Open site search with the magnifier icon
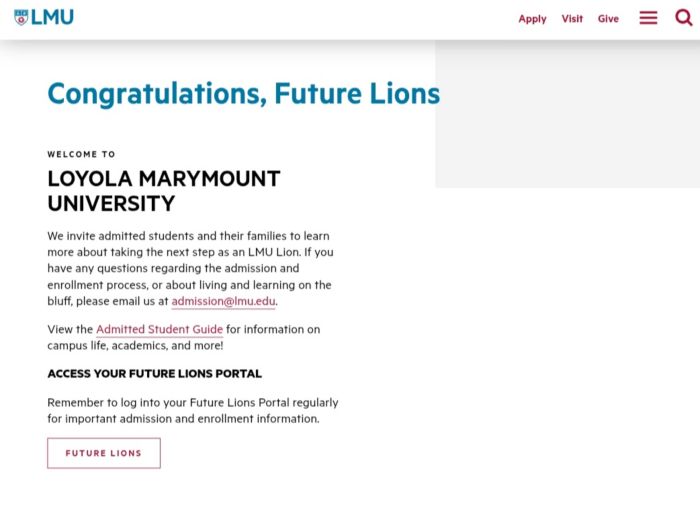 (684, 18)
